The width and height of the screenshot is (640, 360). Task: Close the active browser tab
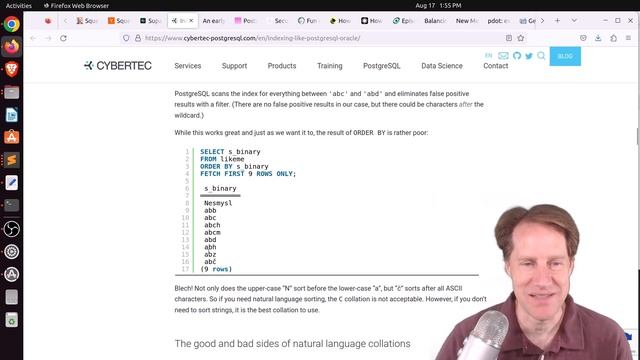pyautogui.click(x=191, y=20)
